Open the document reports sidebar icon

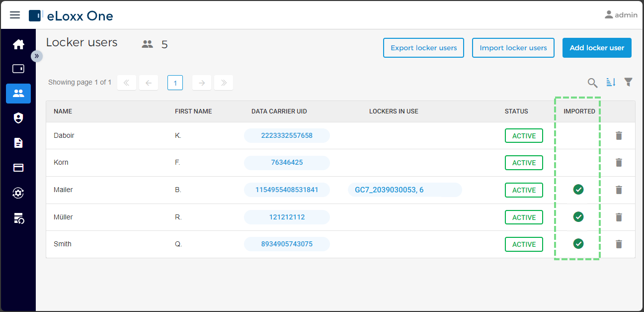coord(18,143)
